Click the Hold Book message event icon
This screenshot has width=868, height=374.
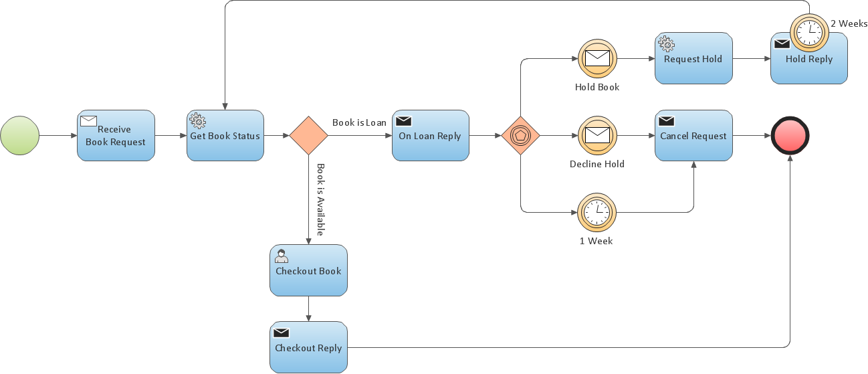tap(597, 59)
